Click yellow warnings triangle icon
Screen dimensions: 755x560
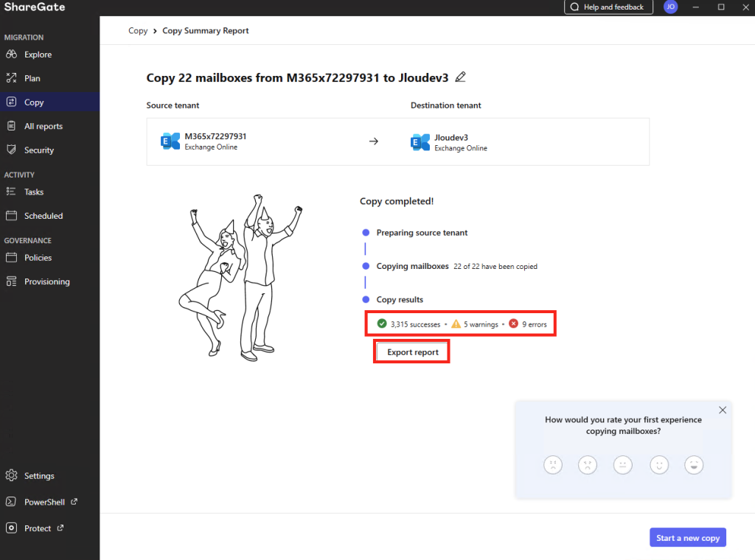(x=456, y=323)
